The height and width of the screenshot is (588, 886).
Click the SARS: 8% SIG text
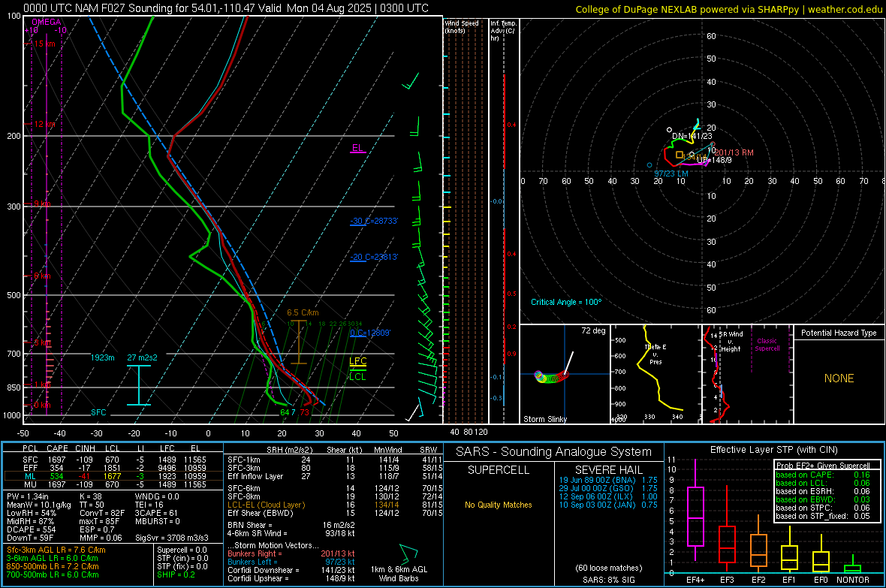pyautogui.click(x=608, y=580)
